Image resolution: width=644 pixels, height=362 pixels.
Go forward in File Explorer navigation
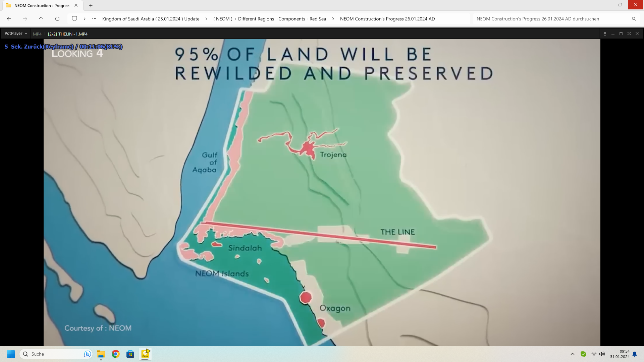25,19
